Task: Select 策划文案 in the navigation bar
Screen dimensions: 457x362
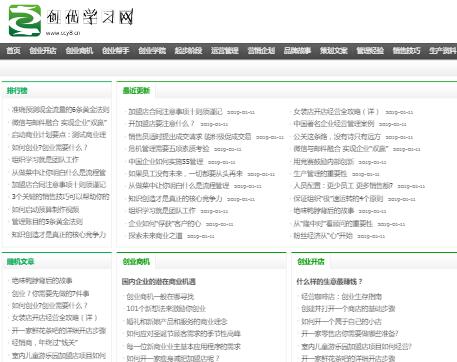Action: 334,51
